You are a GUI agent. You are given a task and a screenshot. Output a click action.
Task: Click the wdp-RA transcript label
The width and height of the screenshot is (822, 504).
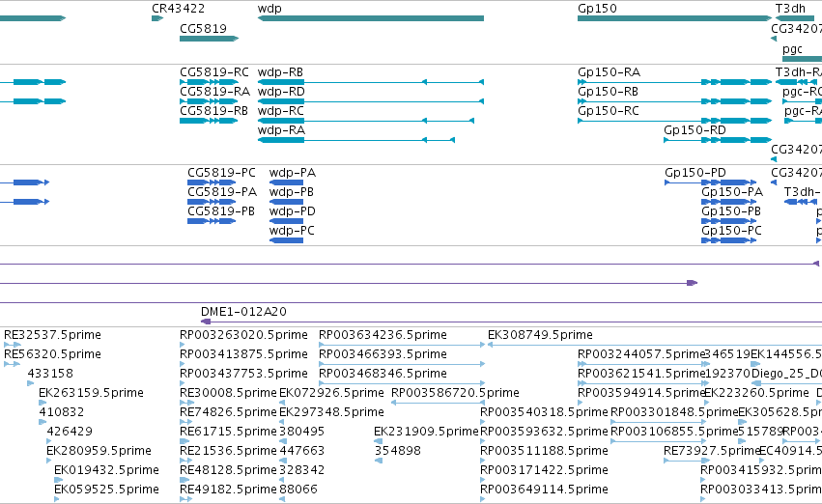tap(281, 130)
